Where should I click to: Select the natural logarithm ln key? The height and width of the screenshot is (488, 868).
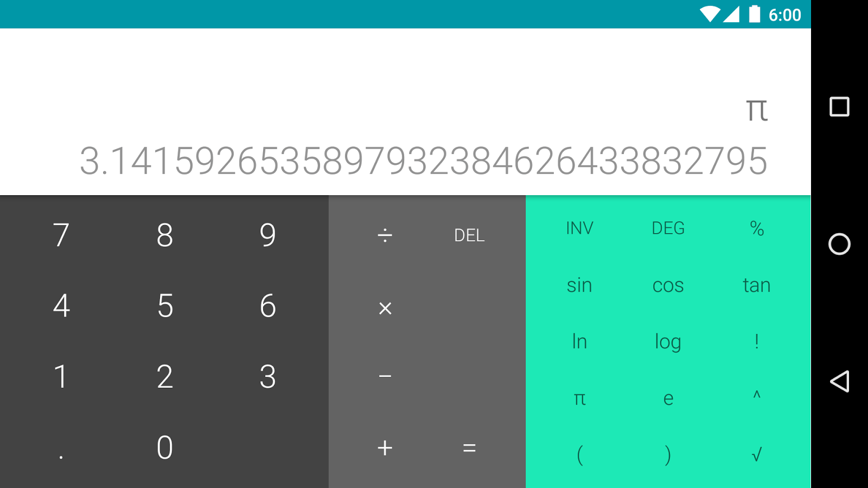pos(579,342)
